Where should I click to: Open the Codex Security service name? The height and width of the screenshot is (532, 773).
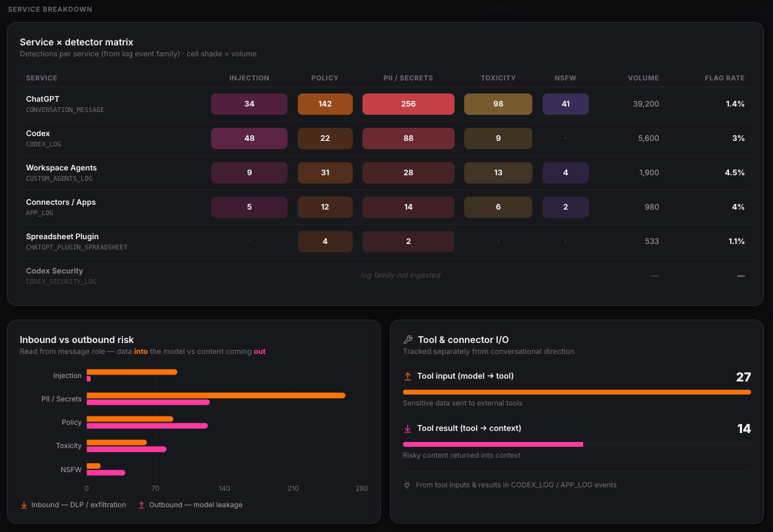(54, 271)
